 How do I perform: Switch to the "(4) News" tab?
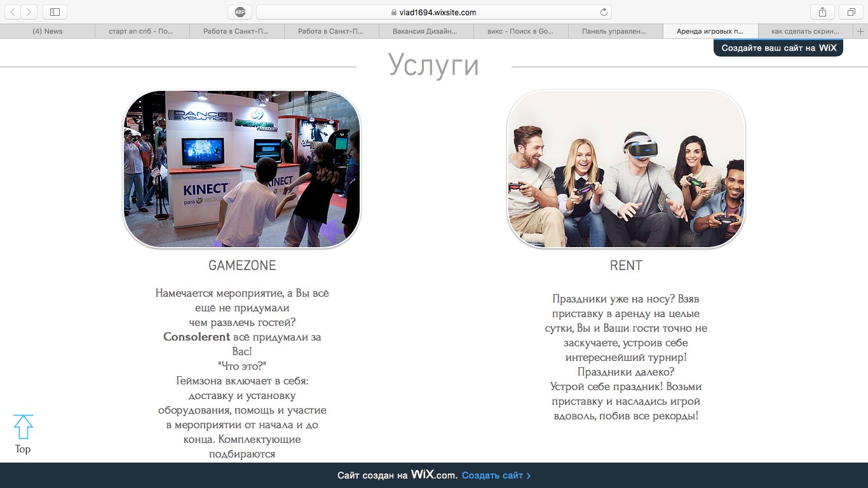48,31
